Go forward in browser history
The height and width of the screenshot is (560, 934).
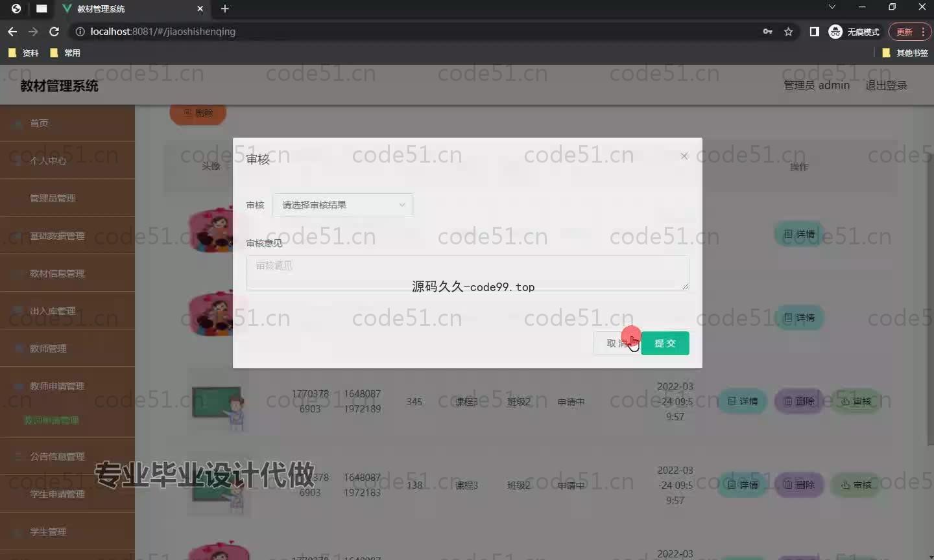pos(33,31)
